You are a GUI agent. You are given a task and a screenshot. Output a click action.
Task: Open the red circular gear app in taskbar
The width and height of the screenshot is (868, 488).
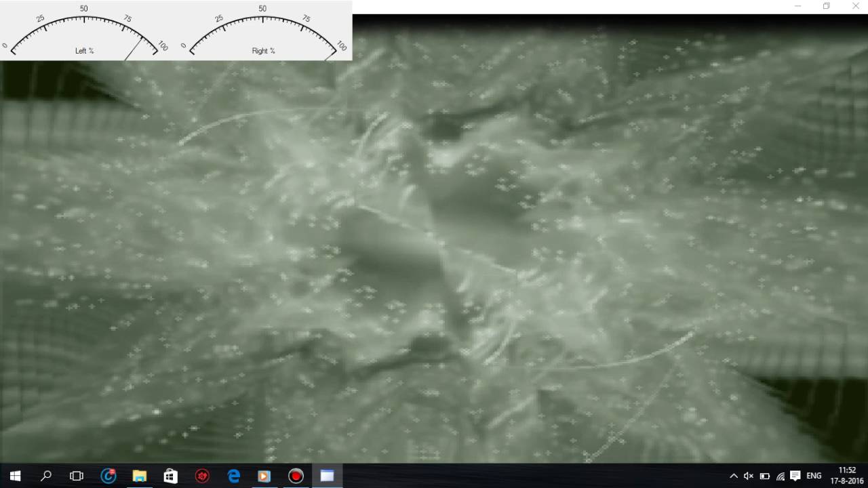tap(202, 476)
